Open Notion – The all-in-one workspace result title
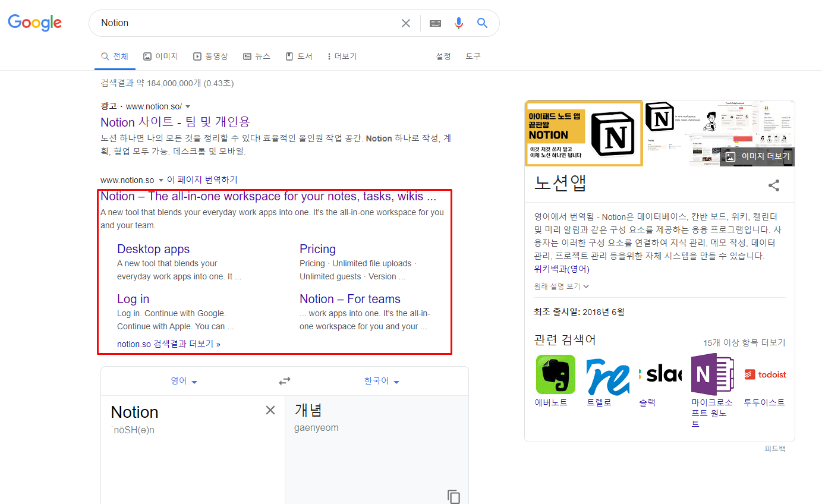 269,196
